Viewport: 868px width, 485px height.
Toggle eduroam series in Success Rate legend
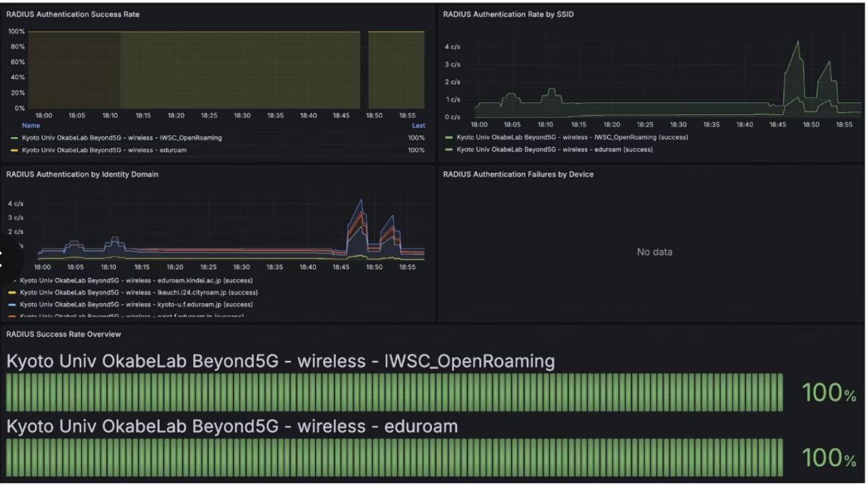[x=103, y=150]
